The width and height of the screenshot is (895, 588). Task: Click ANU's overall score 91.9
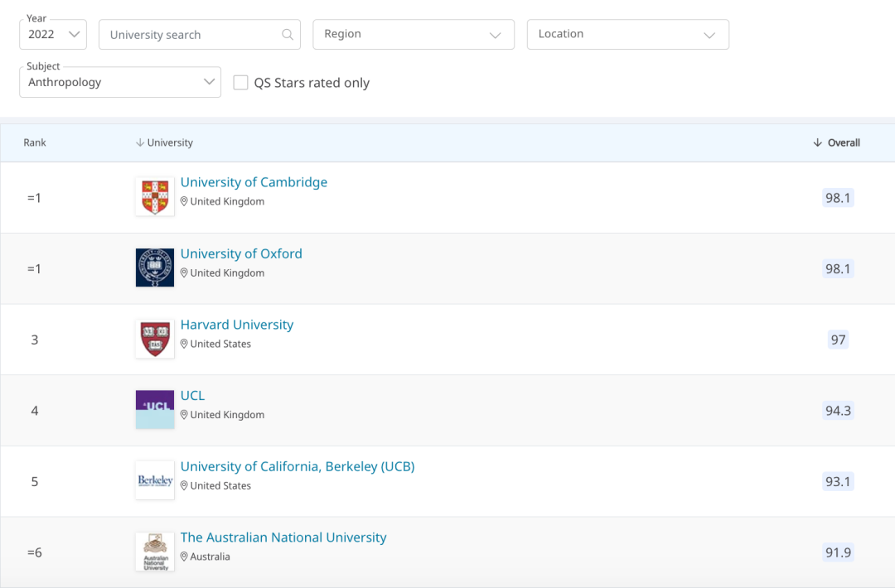coord(838,552)
